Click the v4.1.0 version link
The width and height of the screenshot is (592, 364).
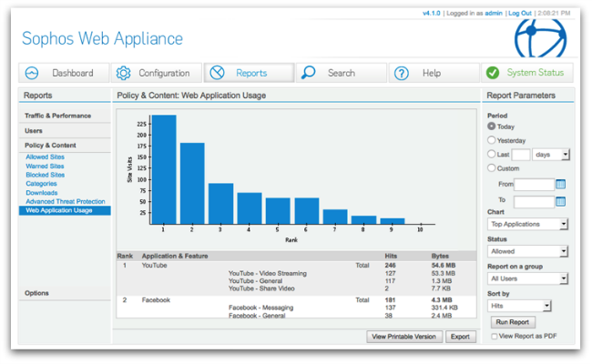[x=431, y=14]
